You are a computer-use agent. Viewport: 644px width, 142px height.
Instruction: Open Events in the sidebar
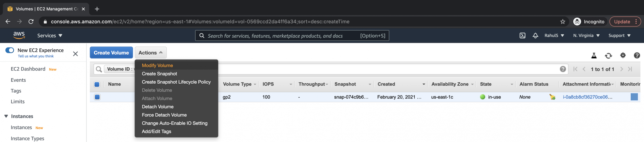(x=18, y=80)
